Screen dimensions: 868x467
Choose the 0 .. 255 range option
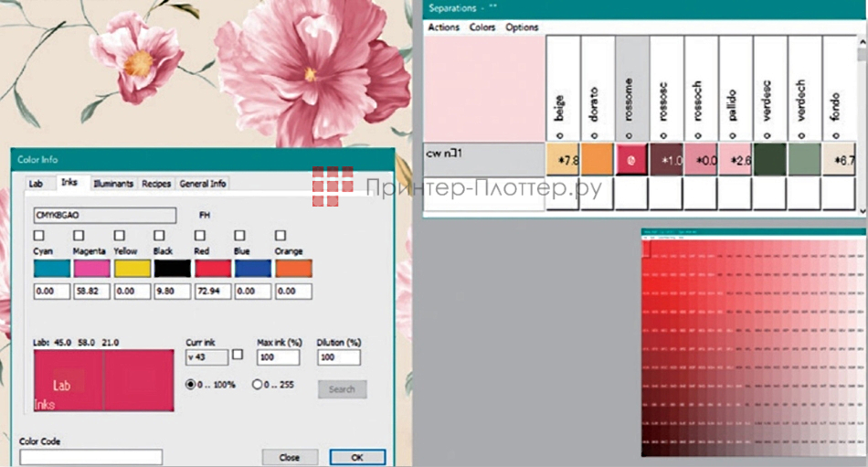(x=258, y=384)
